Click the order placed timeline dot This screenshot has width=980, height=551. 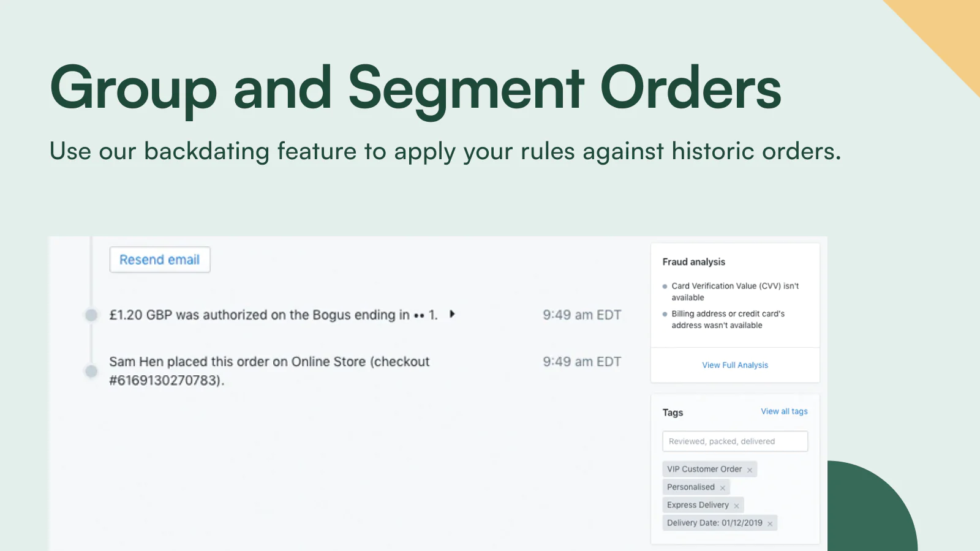pos(91,371)
